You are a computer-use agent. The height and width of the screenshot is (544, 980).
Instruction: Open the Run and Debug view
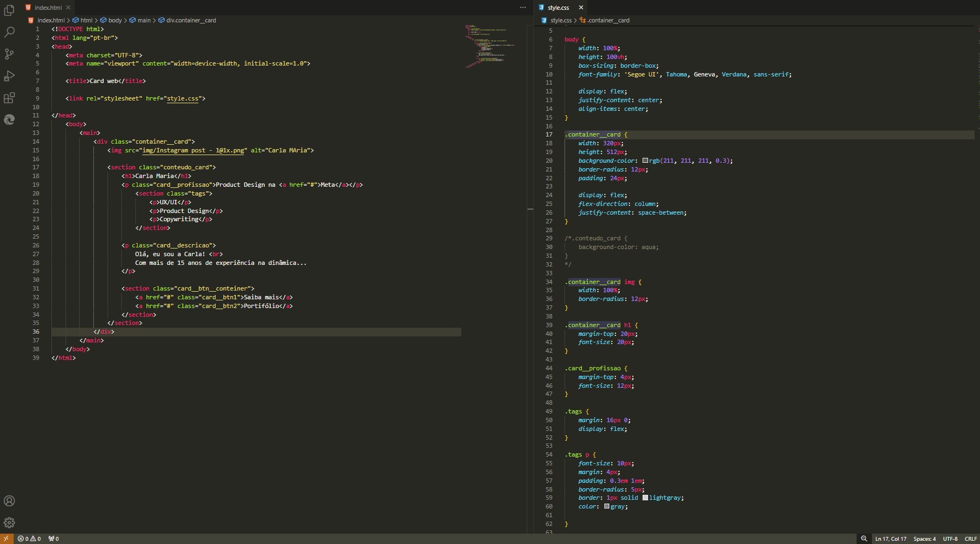pyautogui.click(x=9, y=76)
